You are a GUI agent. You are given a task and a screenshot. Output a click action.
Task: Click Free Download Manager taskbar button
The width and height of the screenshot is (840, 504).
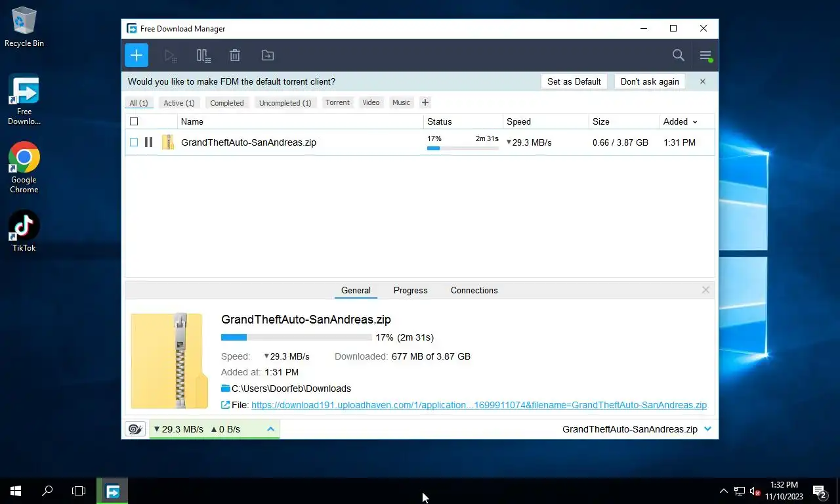click(112, 491)
